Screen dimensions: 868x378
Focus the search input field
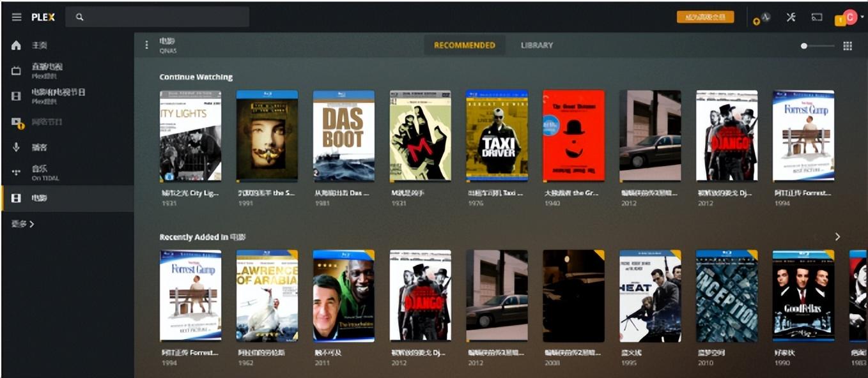(158, 17)
